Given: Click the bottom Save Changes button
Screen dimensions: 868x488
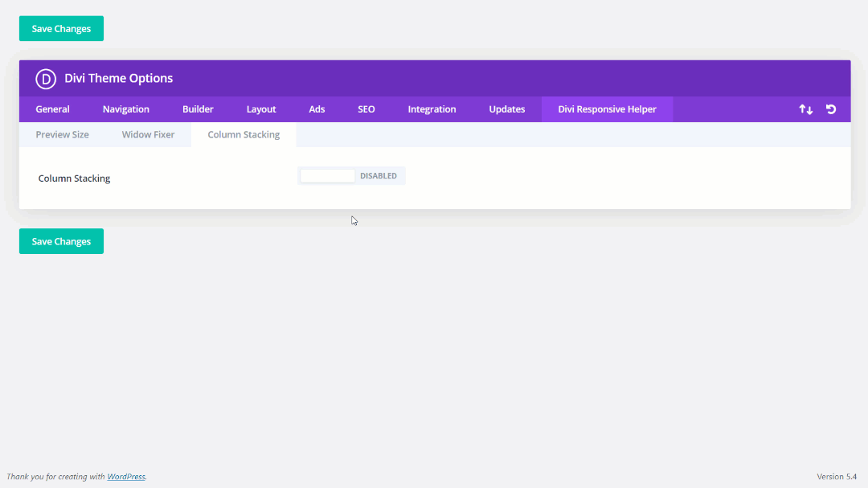Looking at the screenshot, I should pyautogui.click(x=60, y=240).
